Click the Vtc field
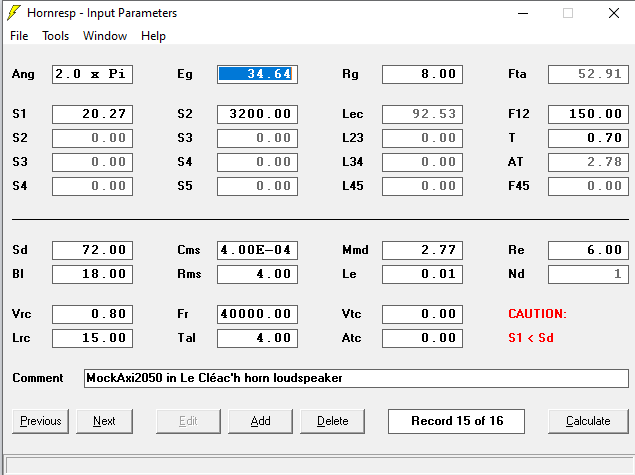The image size is (635, 475). coord(422,314)
